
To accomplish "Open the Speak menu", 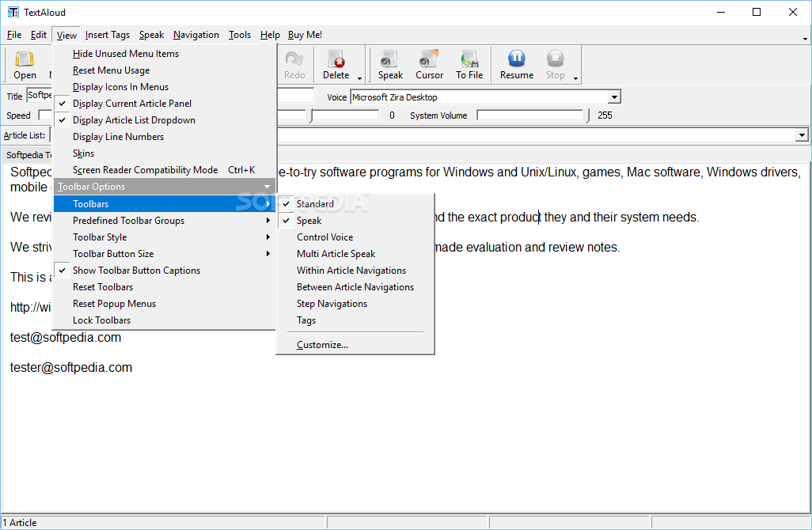I will pyautogui.click(x=151, y=35).
